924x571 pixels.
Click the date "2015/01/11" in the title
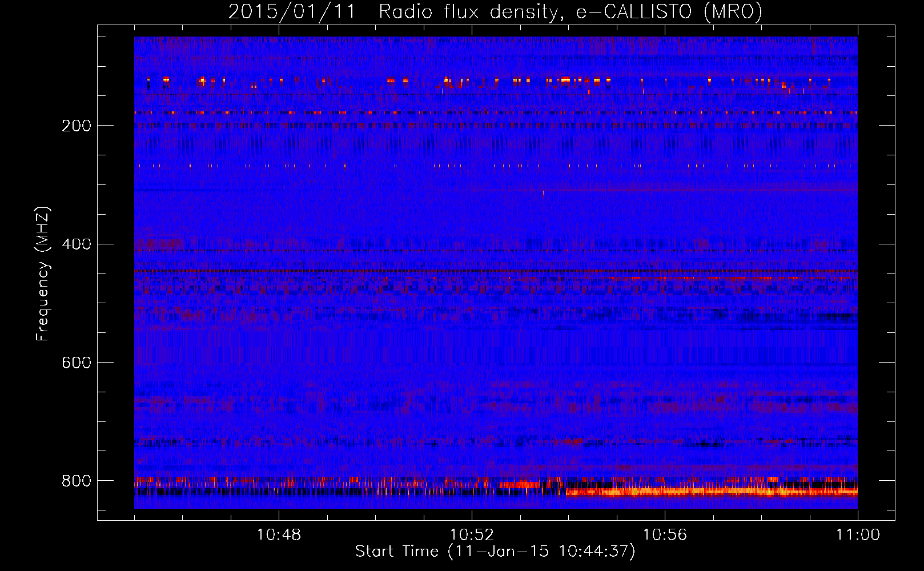292,11
